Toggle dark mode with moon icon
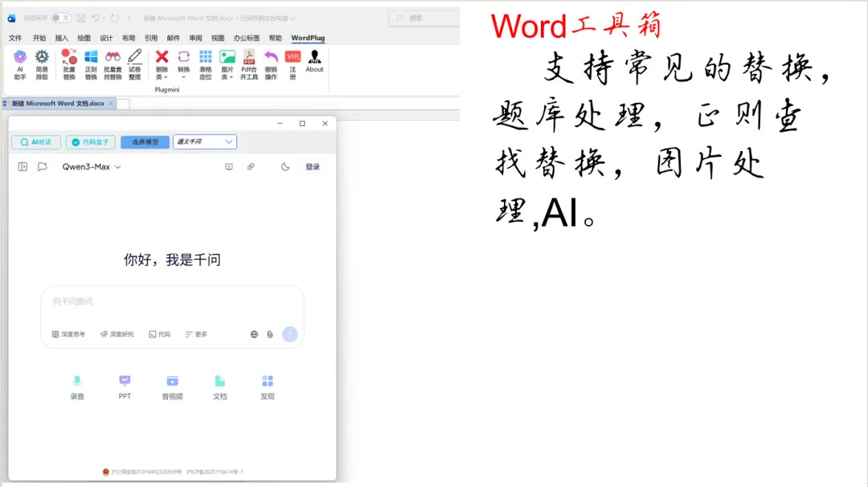This screenshot has height=487, width=868. click(x=285, y=166)
